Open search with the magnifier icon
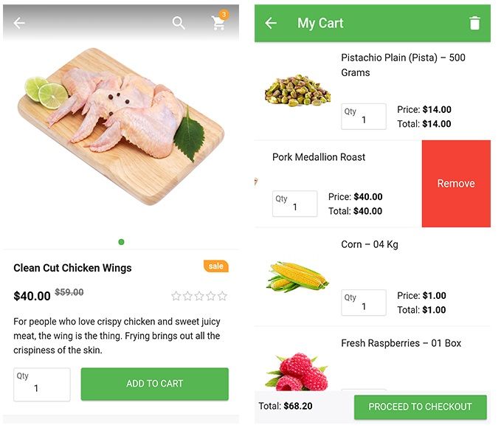 [179, 23]
